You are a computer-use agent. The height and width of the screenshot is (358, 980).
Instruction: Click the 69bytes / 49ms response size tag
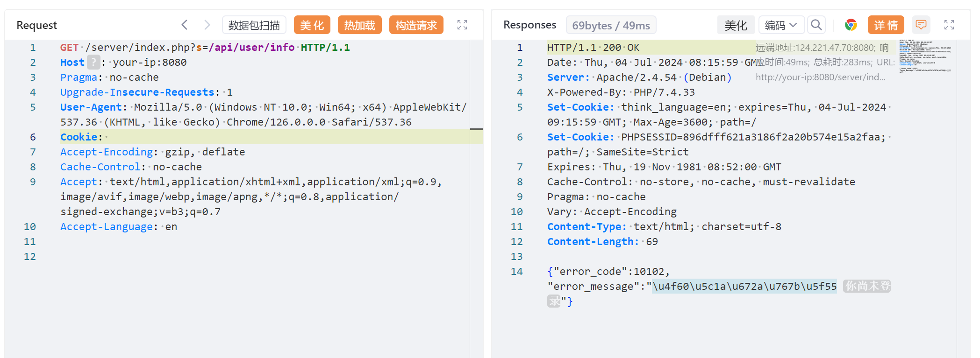point(611,25)
